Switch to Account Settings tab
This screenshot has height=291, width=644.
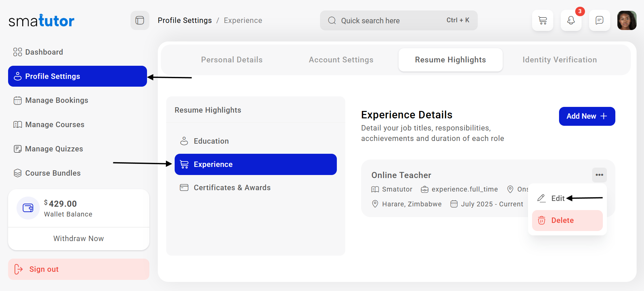tap(341, 60)
